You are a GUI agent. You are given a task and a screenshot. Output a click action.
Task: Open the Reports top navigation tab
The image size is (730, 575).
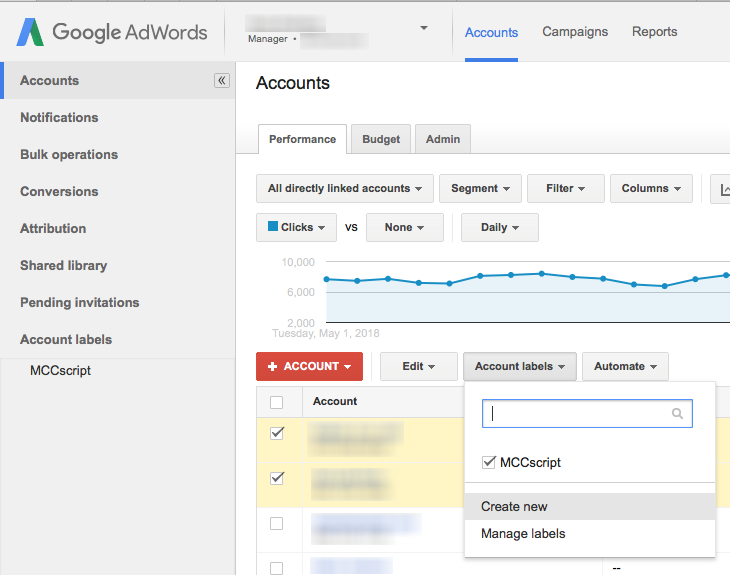pos(654,32)
